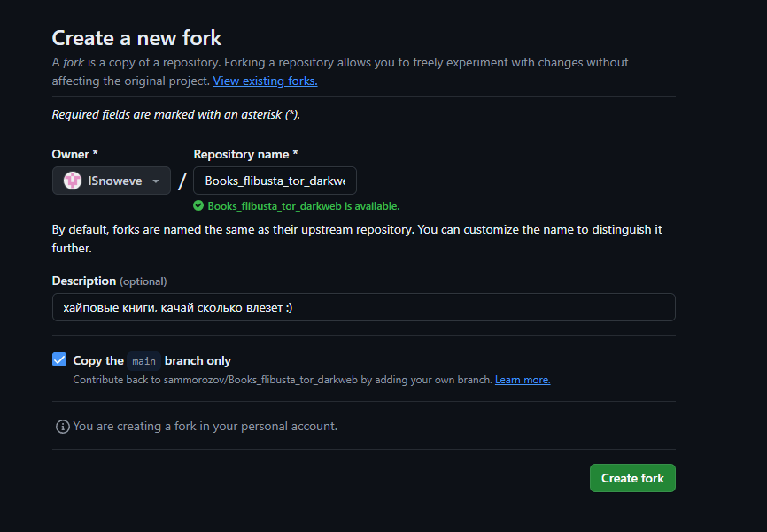Click into the Description text field

(364, 307)
